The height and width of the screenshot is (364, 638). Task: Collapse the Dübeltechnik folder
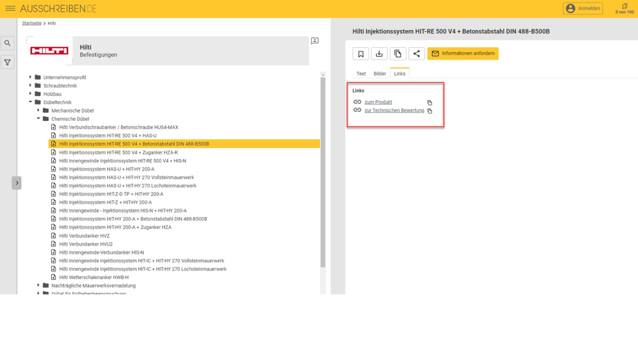tap(30, 102)
